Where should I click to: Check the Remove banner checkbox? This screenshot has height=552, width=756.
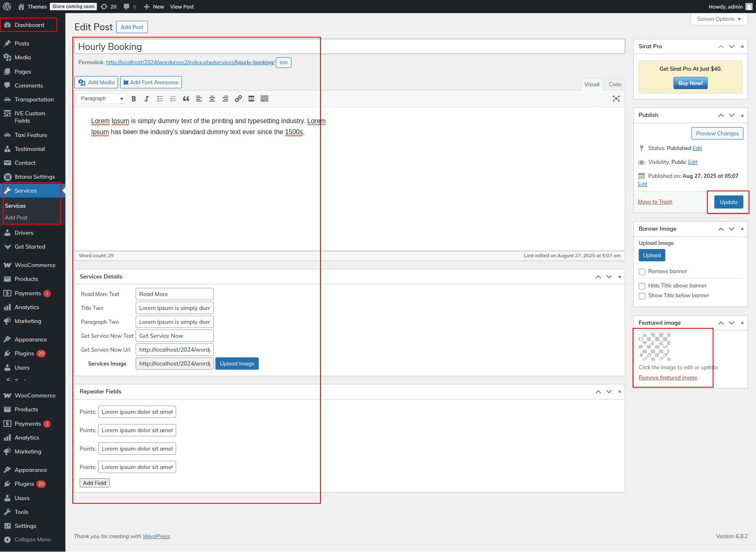pyautogui.click(x=642, y=272)
